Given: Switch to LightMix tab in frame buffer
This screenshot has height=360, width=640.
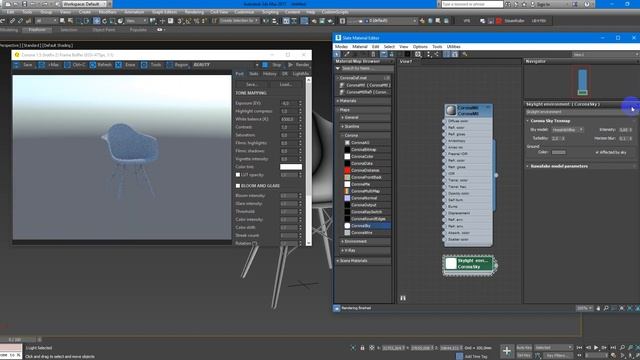Looking at the screenshot, I should 301,74.
